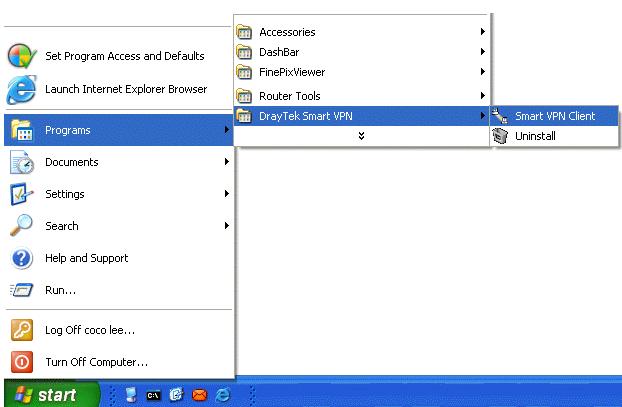The image size is (622, 407).
Task: Expand the Router Tools submenu arrow
Action: pos(482,96)
